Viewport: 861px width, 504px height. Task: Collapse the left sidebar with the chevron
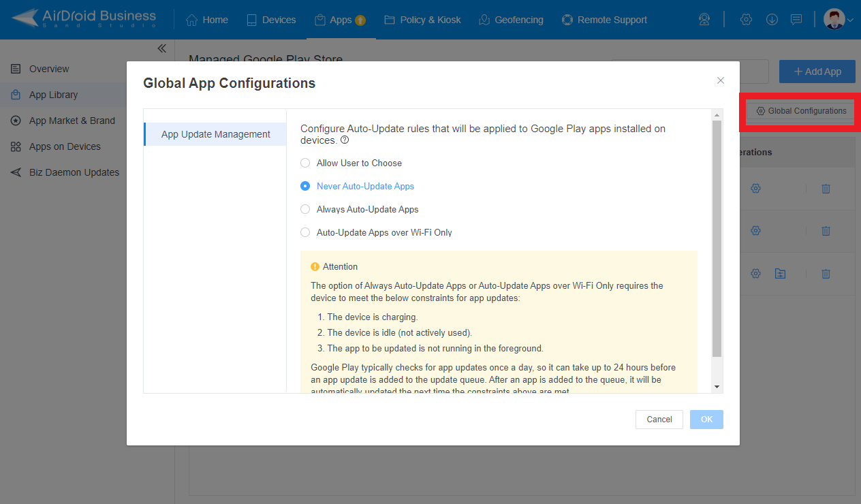[x=161, y=48]
